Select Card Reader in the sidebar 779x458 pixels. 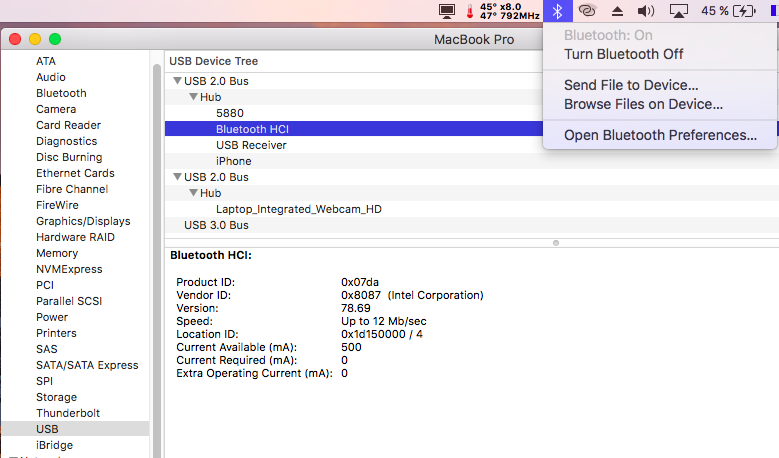point(68,125)
